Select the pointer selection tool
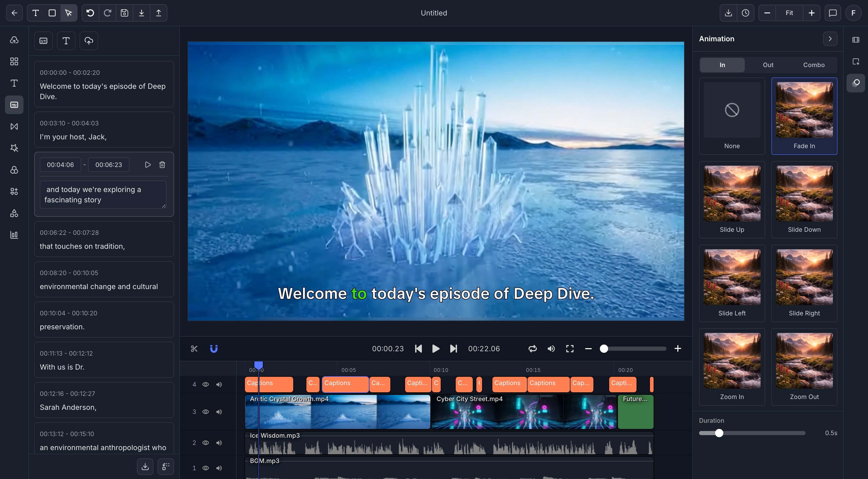 point(69,13)
